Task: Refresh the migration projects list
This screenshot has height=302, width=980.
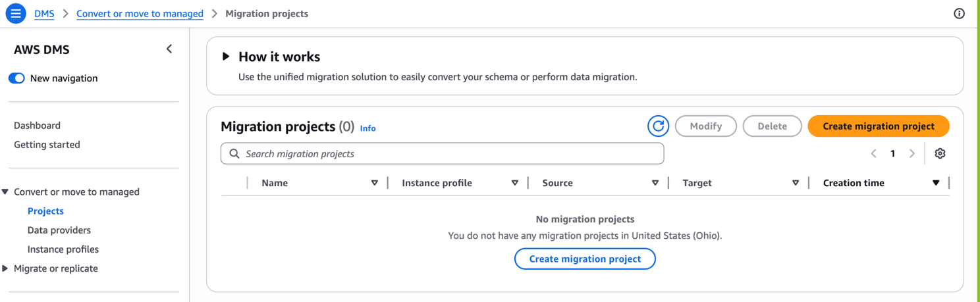Action: click(x=658, y=126)
